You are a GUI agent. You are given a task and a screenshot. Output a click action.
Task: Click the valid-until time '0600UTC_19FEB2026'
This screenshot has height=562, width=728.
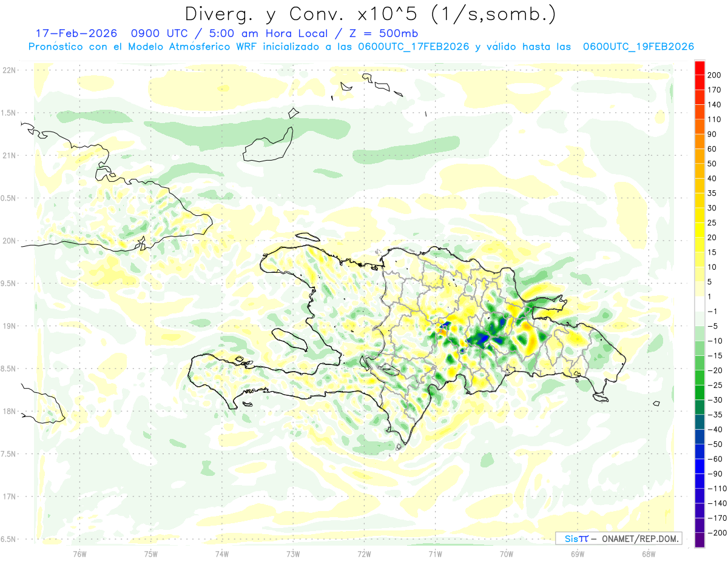[x=638, y=47]
